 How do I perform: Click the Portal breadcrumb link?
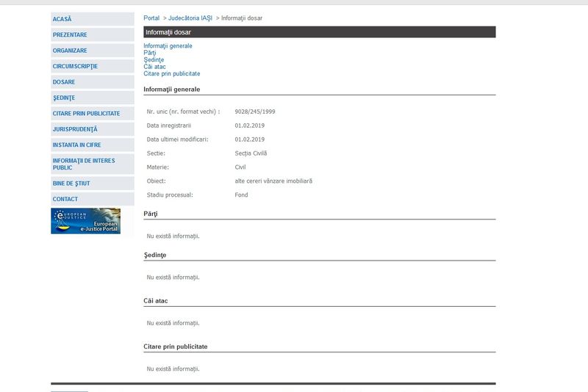pos(151,18)
